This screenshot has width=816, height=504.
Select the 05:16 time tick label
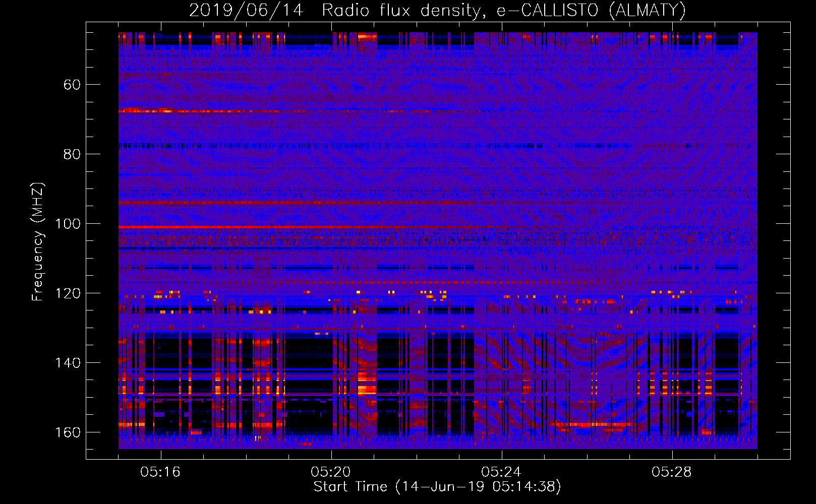click(160, 472)
